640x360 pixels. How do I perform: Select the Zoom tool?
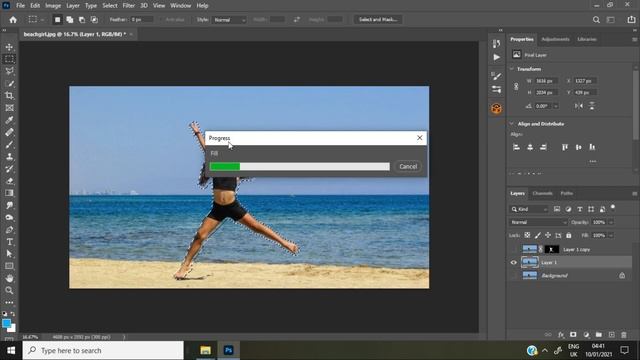9,291
